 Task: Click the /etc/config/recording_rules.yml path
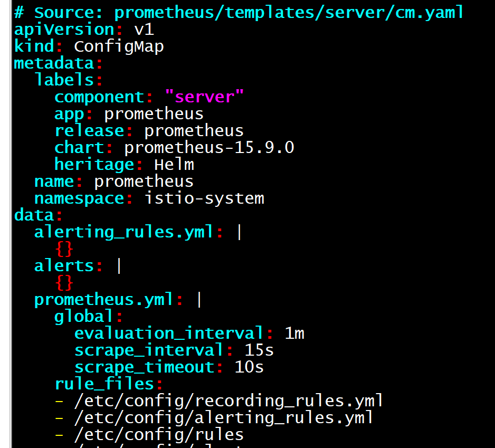click(229, 401)
